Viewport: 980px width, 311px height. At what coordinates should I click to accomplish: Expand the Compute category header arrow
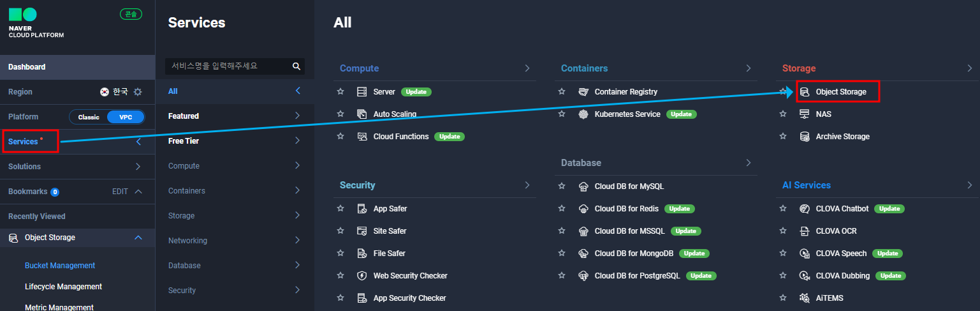pos(527,68)
